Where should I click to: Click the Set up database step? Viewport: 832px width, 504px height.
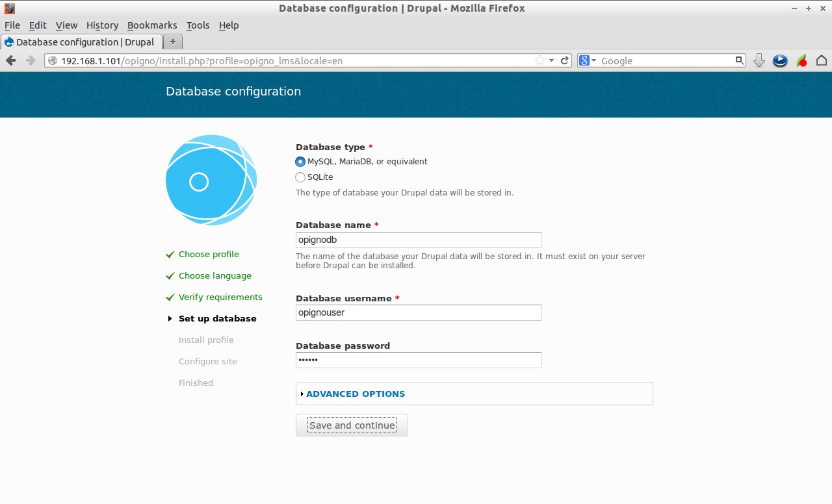point(218,318)
